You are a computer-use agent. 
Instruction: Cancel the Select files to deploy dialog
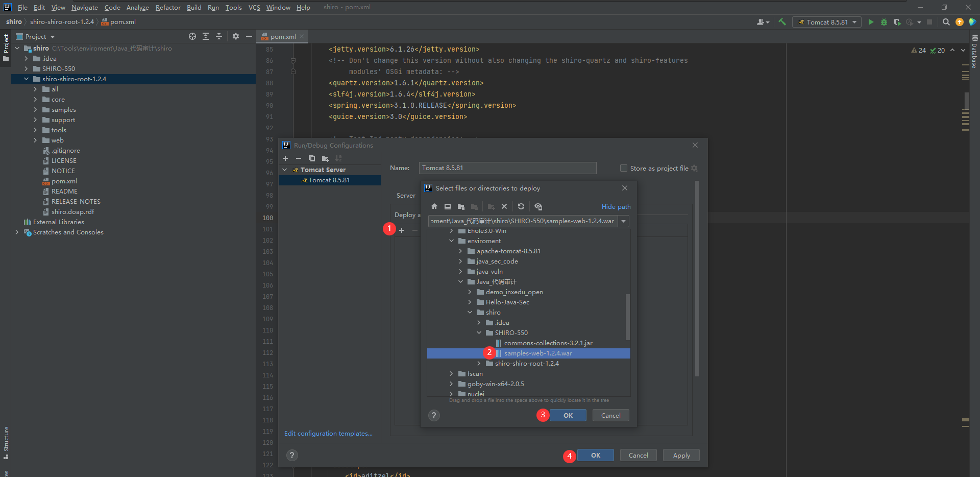610,415
